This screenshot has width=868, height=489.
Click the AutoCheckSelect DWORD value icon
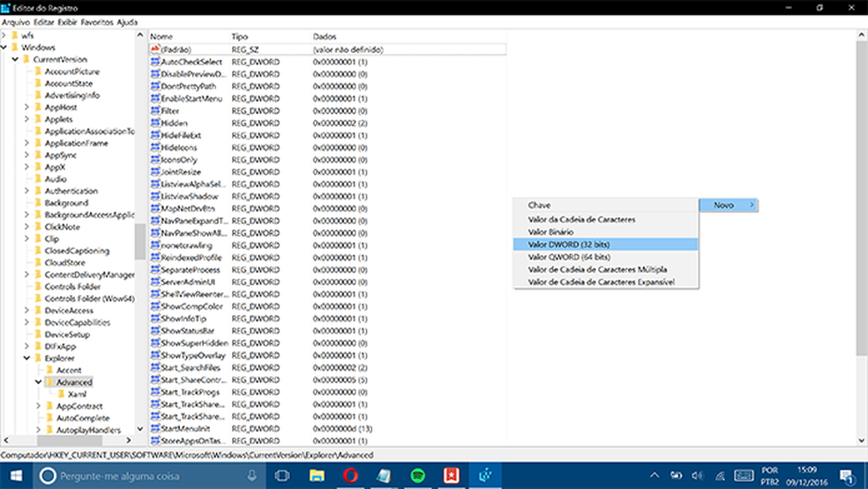(155, 62)
